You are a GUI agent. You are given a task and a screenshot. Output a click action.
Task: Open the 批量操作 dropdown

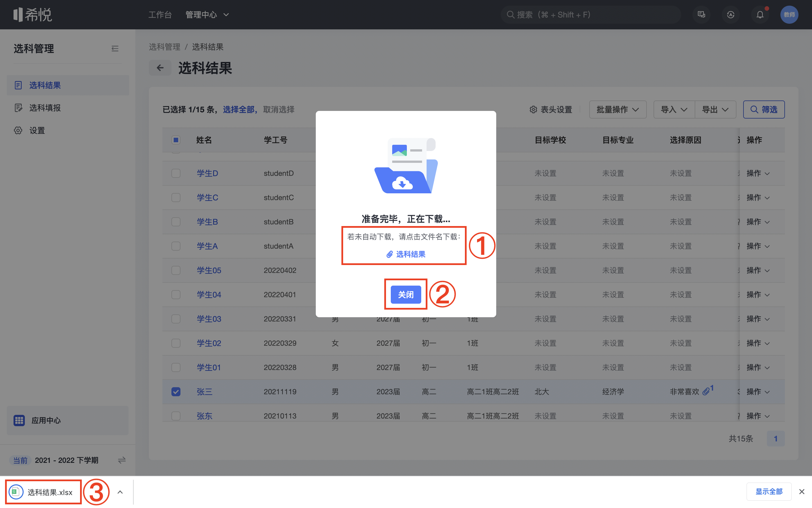click(618, 110)
